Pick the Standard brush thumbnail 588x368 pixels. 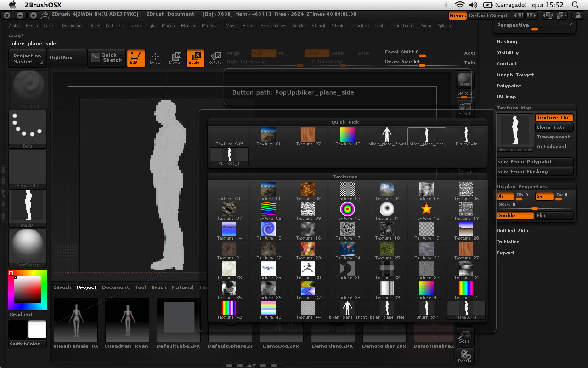point(28,87)
